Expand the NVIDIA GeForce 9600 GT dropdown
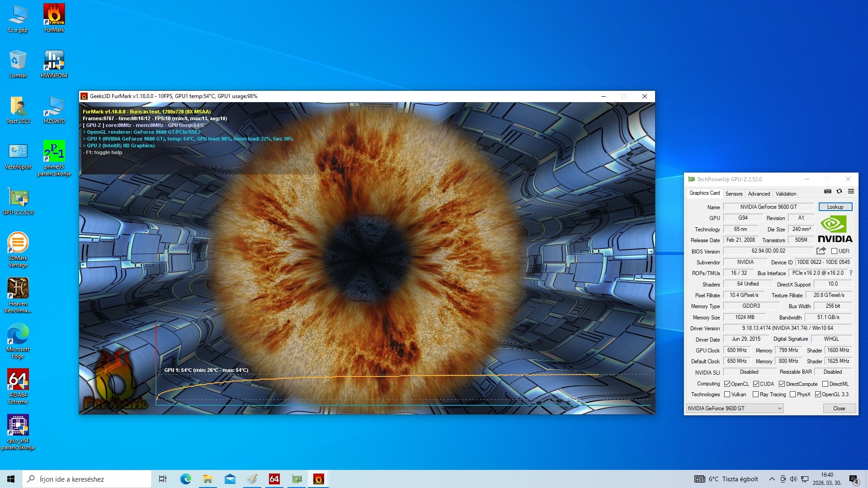 [779, 408]
